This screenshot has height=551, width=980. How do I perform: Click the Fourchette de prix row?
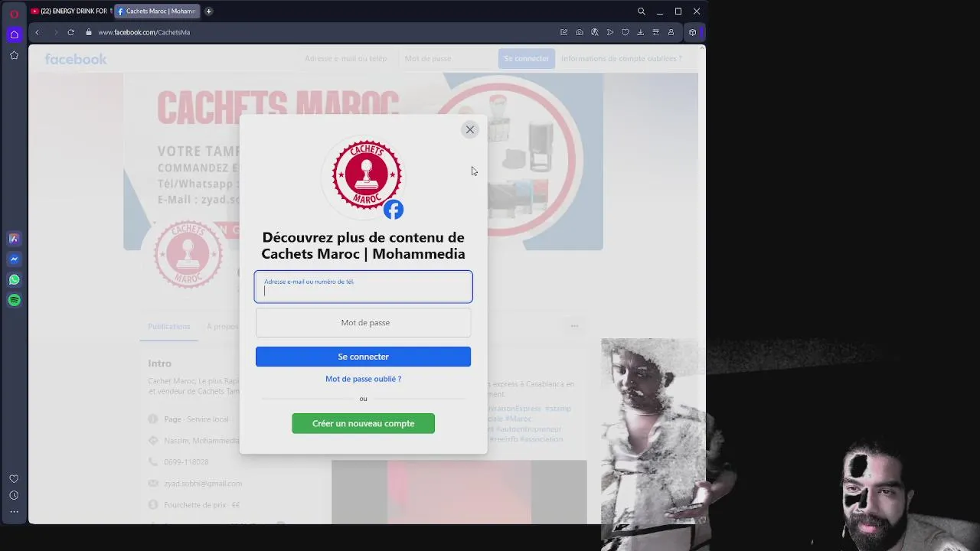tap(193, 505)
